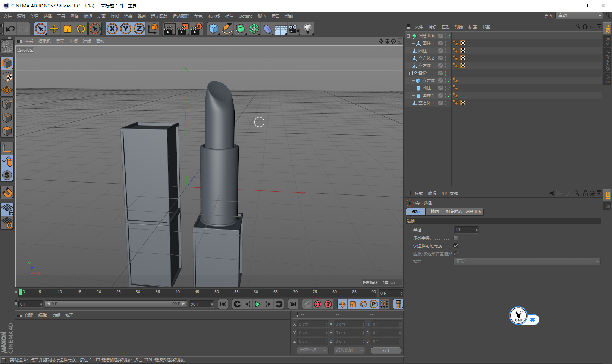Switch to Texture mode in the left sidebar

7,77
